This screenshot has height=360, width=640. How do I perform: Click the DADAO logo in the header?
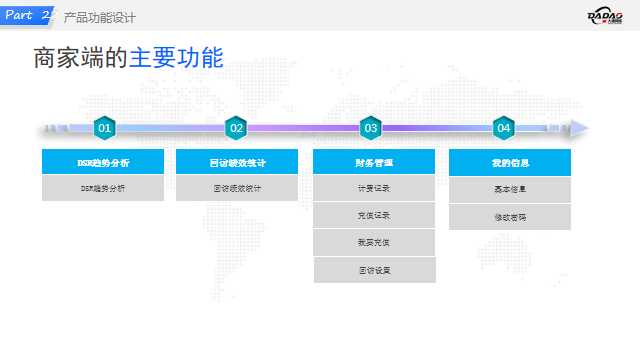point(605,16)
